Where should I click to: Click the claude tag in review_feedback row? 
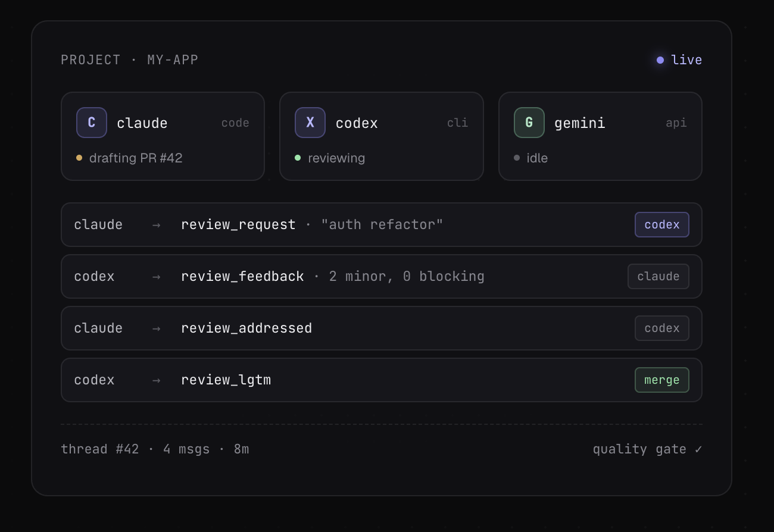[658, 277]
